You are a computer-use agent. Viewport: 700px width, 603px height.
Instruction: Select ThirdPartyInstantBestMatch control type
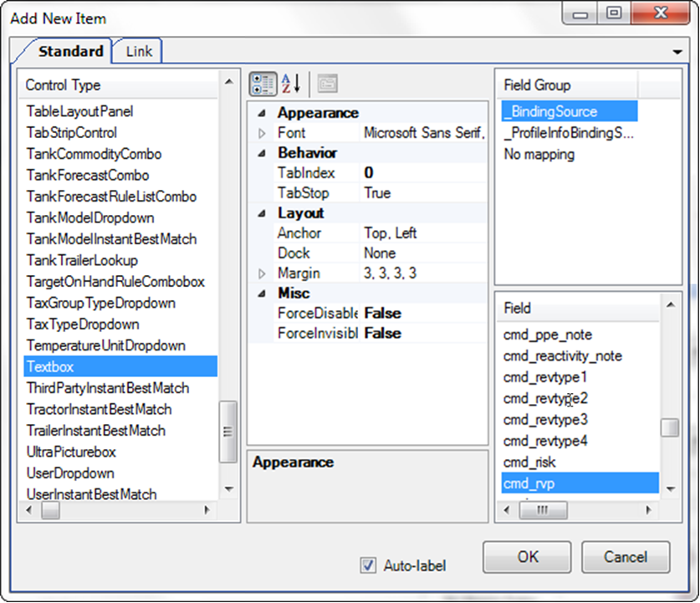tap(108, 388)
